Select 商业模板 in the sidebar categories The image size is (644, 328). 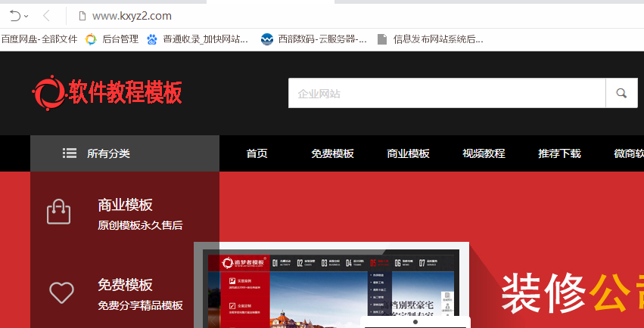pos(126,205)
